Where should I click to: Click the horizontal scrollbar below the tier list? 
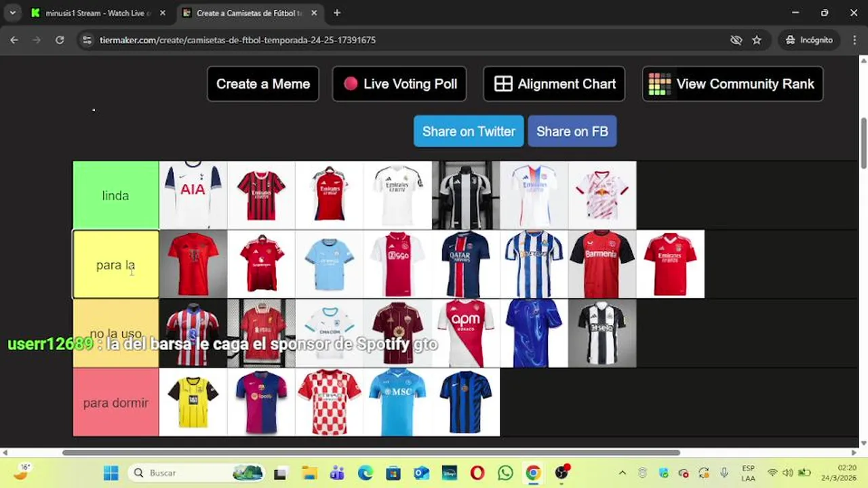(x=371, y=453)
